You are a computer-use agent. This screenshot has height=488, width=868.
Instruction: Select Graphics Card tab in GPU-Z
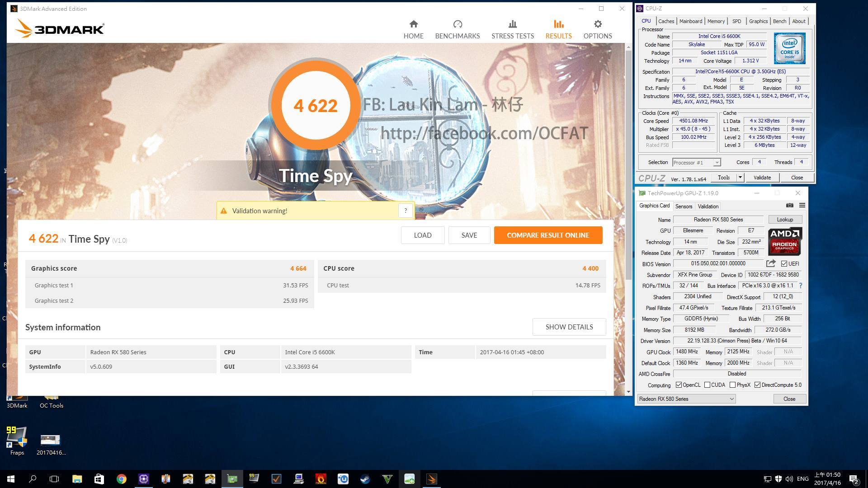click(654, 206)
